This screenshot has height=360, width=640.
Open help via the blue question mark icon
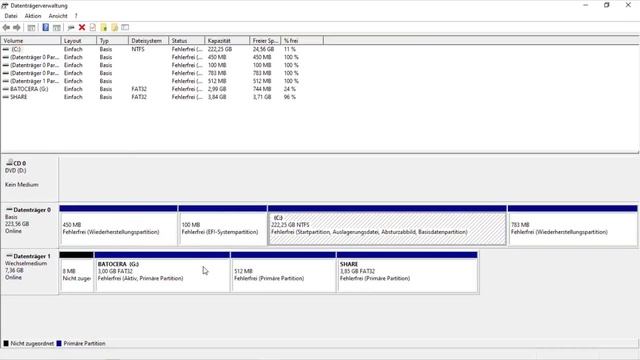[45, 27]
